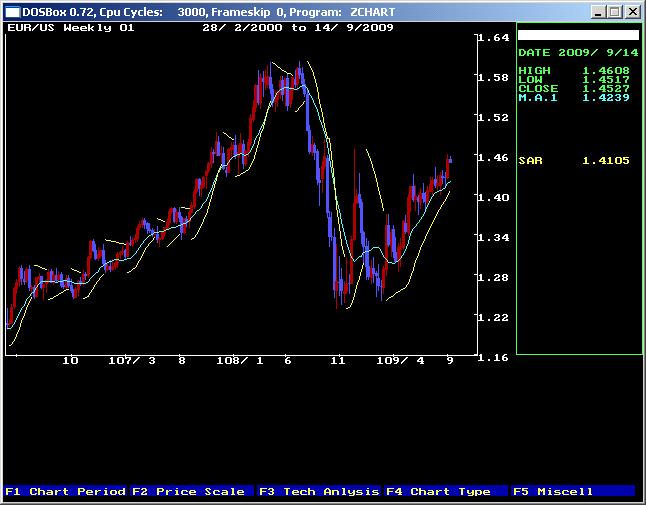The image size is (646, 505).
Task: Click the 1.46 price axis label
Action: click(494, 157)
